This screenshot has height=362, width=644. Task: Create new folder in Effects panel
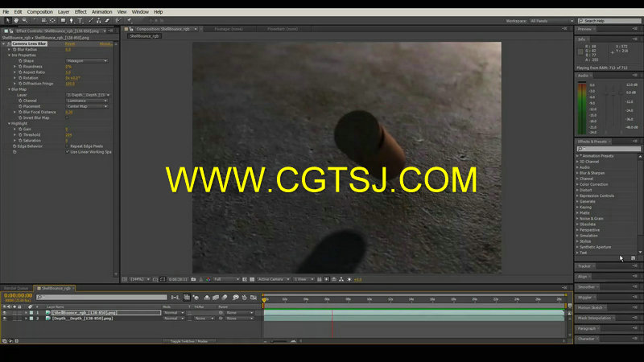[x=633, y=258]
